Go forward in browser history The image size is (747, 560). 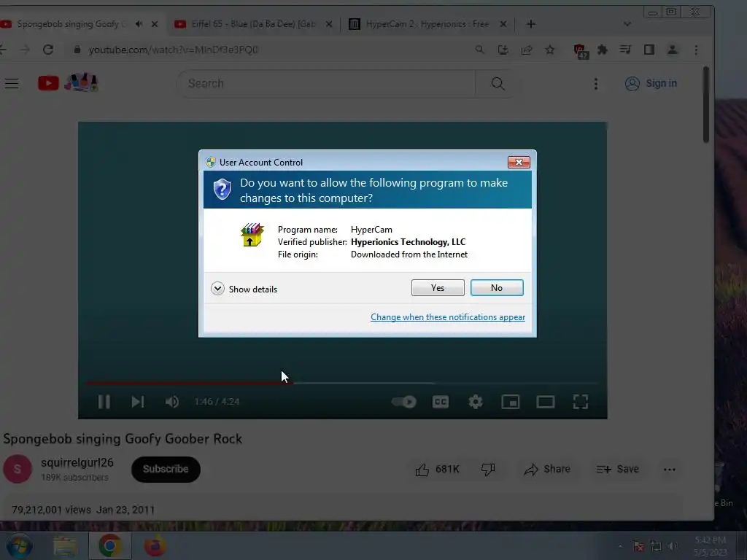point(25,50)
